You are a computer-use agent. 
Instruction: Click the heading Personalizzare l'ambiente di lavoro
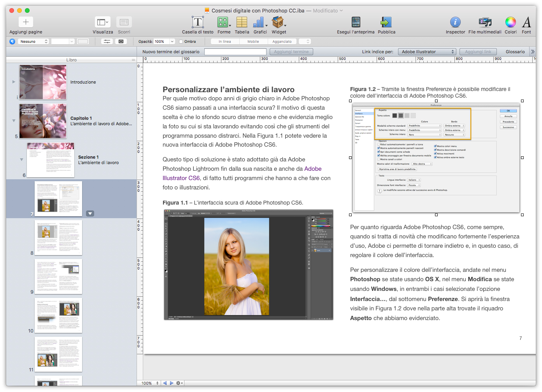228,89
